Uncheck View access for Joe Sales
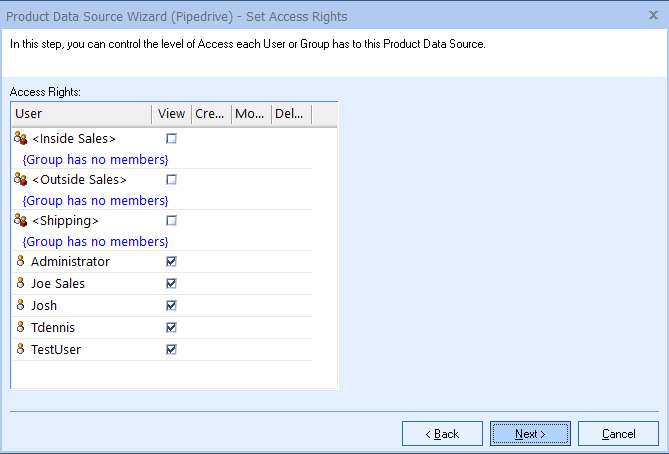Viewport: 669px width, 454px height. coord(171,284)
